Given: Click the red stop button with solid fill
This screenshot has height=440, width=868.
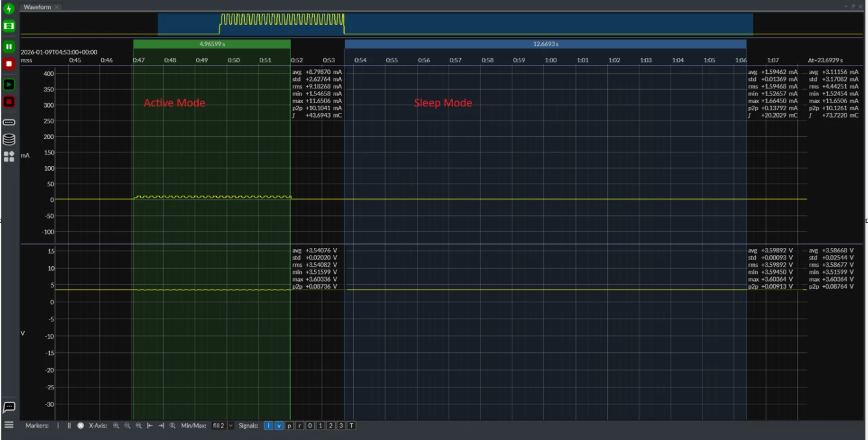Looking at the screenshot, I should (9, 64).
